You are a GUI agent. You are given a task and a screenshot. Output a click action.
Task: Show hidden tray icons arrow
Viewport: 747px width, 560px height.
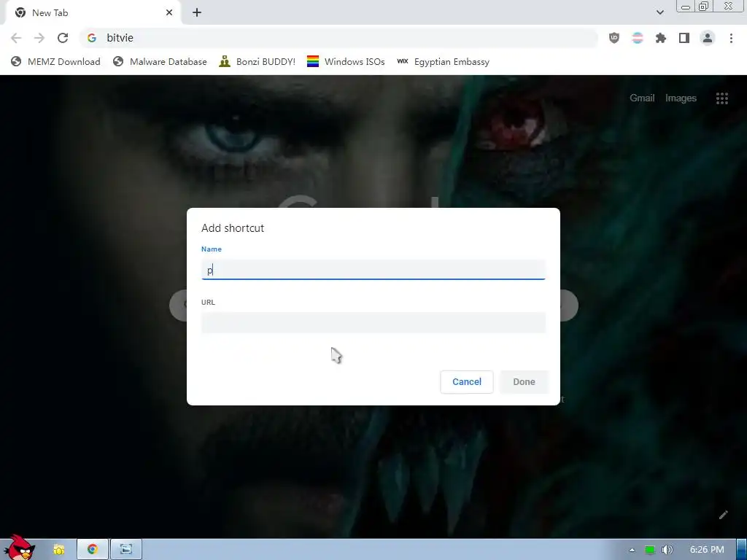pyautogui.click(x=632, y=550)
